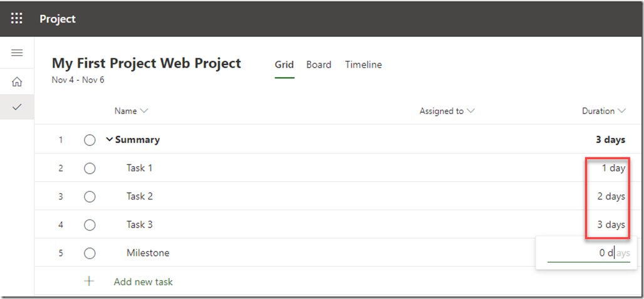
Task: Switch to the Board tab
Action: tap(319, 65)
